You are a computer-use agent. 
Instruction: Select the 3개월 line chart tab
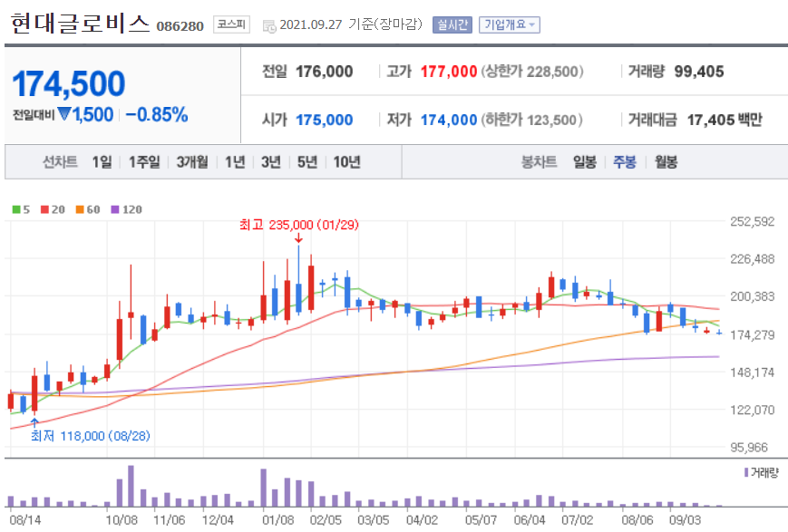pyautogui.click(x=192, y=161)
